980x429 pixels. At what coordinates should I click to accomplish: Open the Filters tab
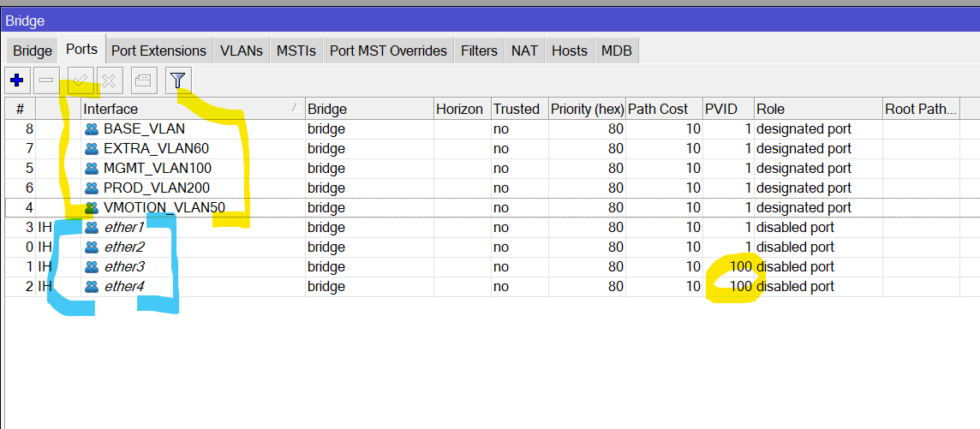[x=480, y=51]
